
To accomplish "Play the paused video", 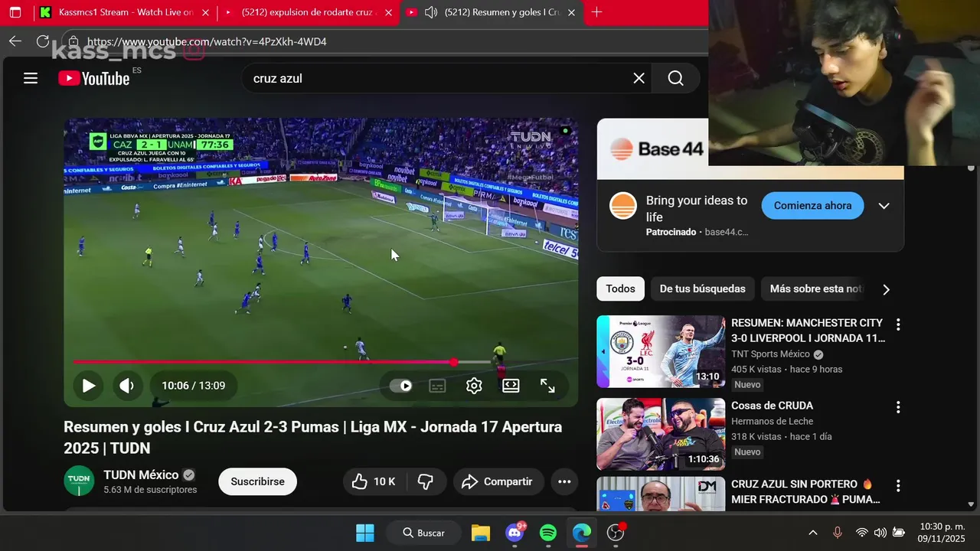I will pos(89,386).
